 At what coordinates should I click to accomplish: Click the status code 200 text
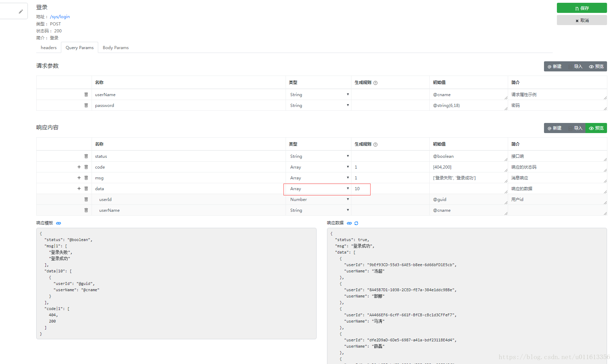(58, 31)
